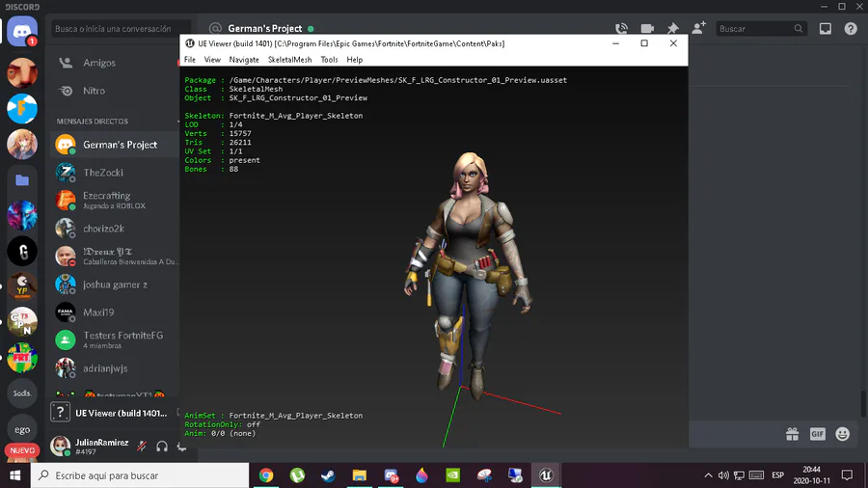This screenshot has height=488, width=868.
Task: Start a video call in Discord header
Action: click(x=647, y=28)
